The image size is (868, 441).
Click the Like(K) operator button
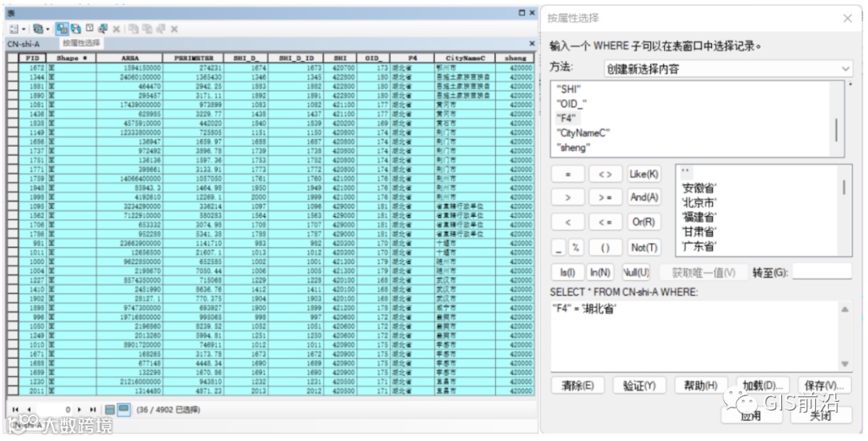644,174
